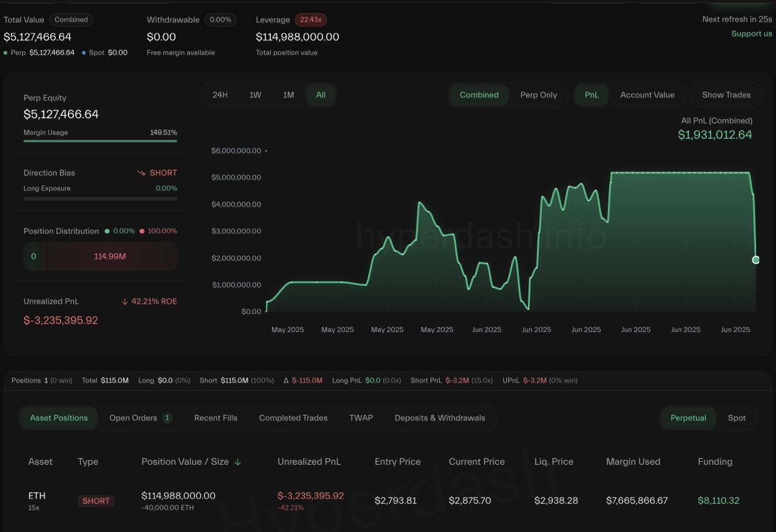Click the 0.00% Withdrawable badge

pyautogui.click(x=220, y=19)
